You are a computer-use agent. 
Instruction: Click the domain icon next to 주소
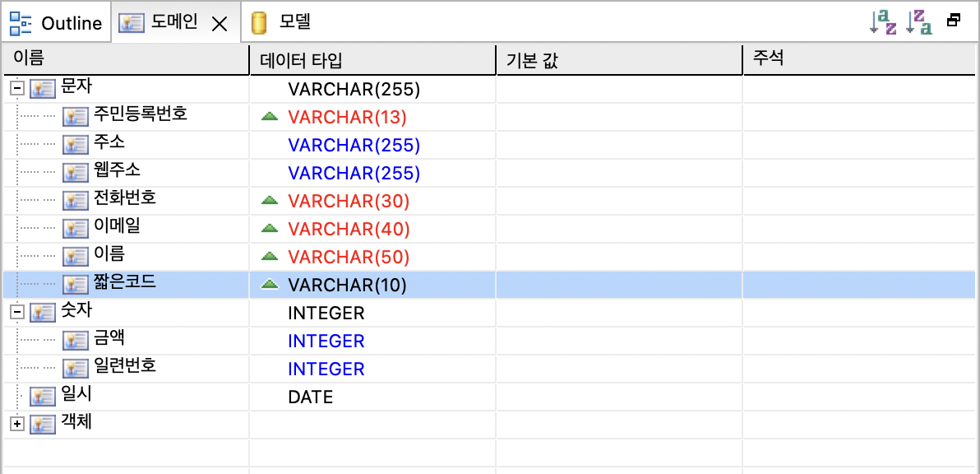tap(74, 145)
